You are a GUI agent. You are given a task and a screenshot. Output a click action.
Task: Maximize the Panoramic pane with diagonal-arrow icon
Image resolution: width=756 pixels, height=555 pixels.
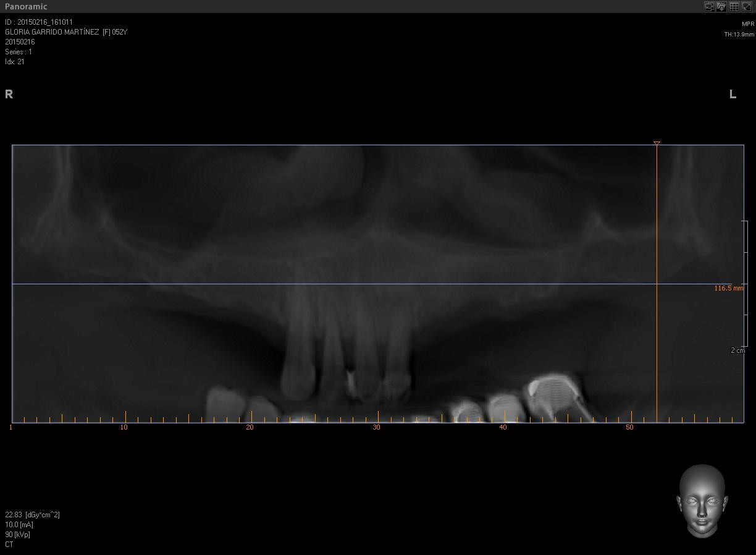click(x=746, y=7)
